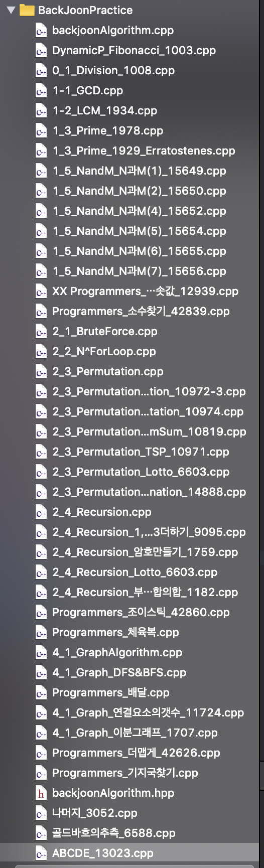Select 1_5_NandM_N과M(6)_15655.cpp
Image resolution: width=264 pixels, height=868 pixels.
pos(139,251)
